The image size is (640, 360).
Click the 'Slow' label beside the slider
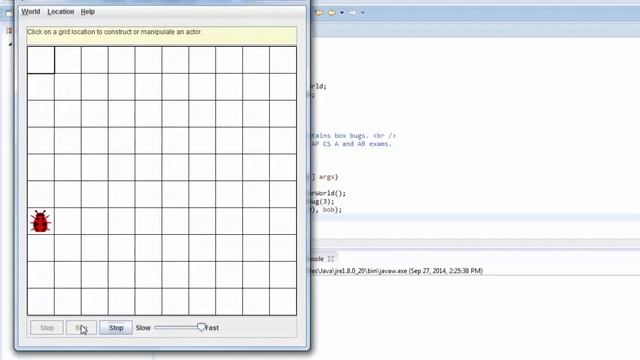(143, 328)
